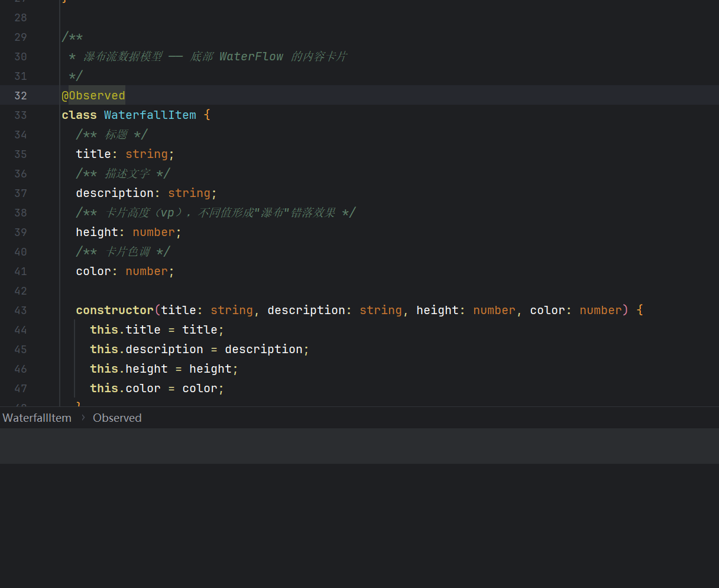
Task: Select the class name WaterfallItem
Action: click(150, 115)
